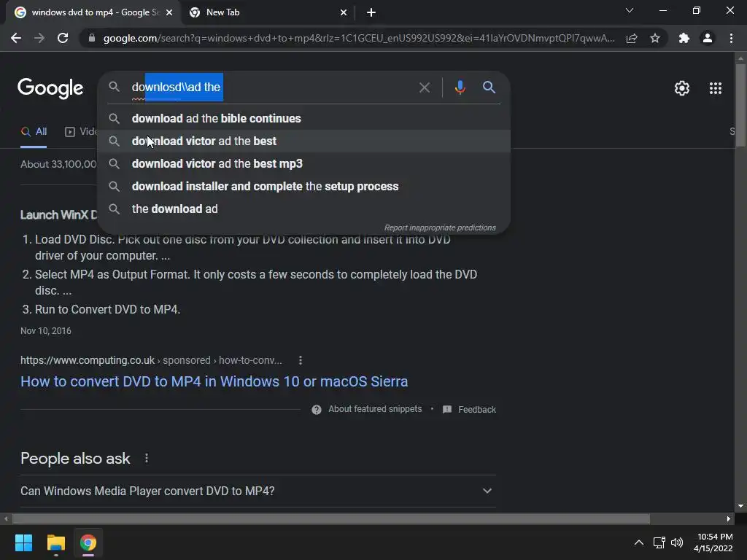
Task: Reload the current page
Action: tap(63, 38)
